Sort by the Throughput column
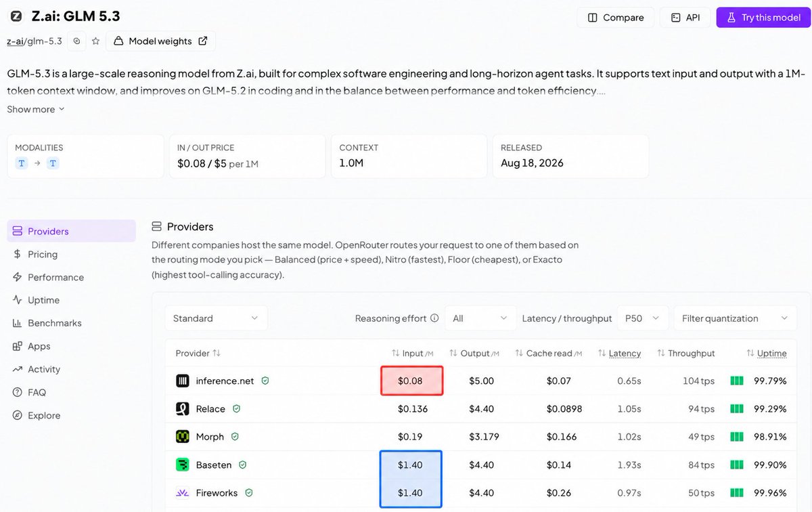This screenshot has width=812, height=512. pos(685,353)
